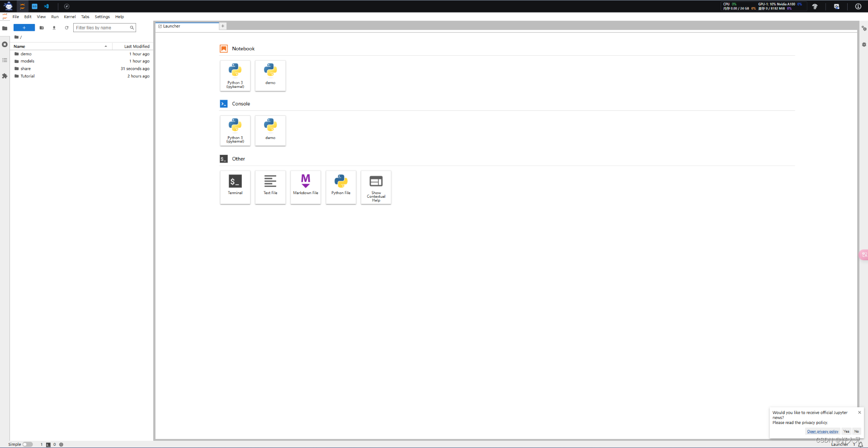The height and width of the screenshot is (448, 868).
Task: Create a new Python File
Action: coord(341,187)
